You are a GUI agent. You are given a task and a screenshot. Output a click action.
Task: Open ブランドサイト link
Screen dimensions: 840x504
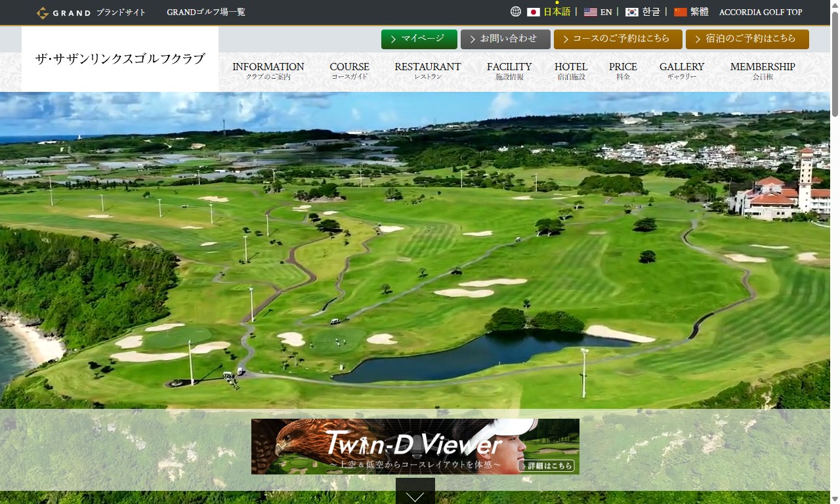[x=121, y=12]
